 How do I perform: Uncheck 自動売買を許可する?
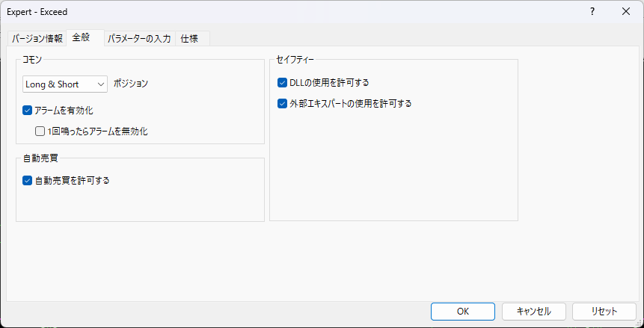pyautogui.click(x=27, y=180)
